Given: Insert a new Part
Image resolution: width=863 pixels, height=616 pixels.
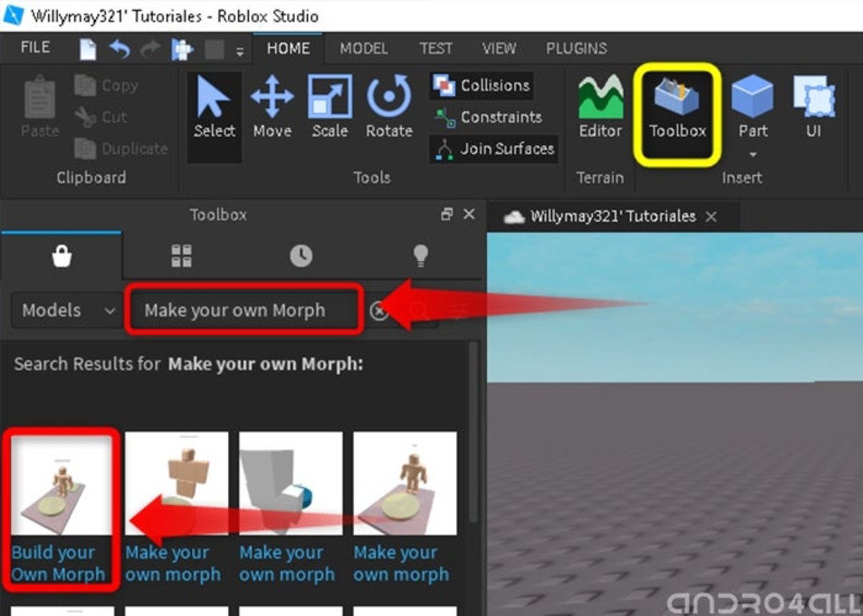Looking at the screenshot, I should coord(752,108).
